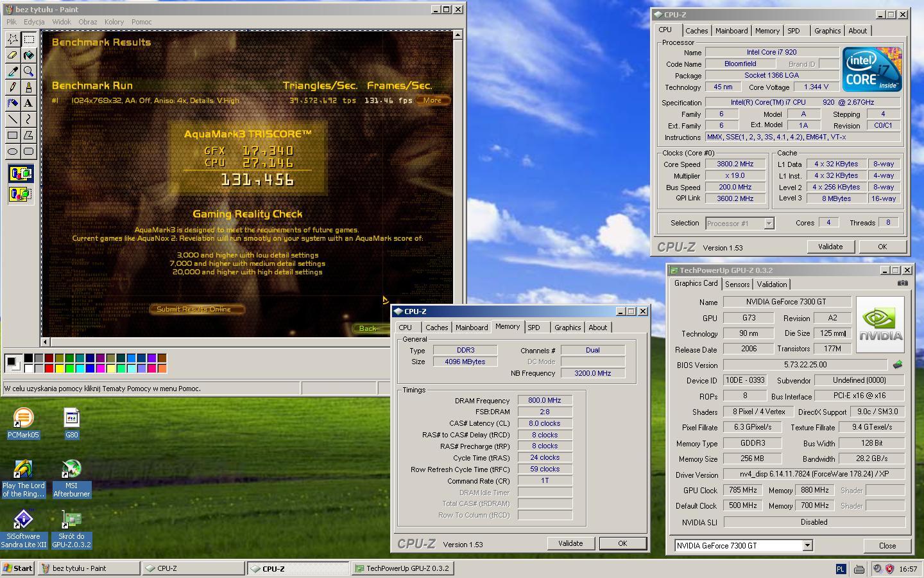Screen dimensions: 924x578
Task: Switch to Caches tab in top CPU-Z
Action: [x=696, y=31]
